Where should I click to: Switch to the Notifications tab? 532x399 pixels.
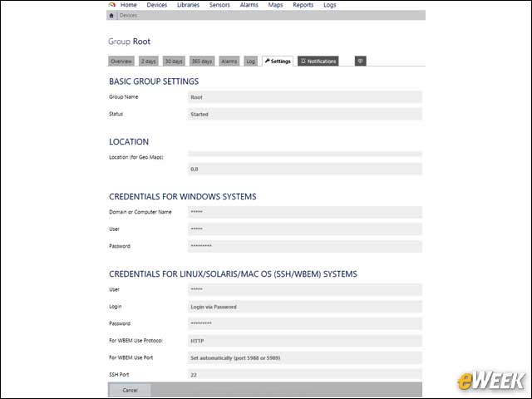click(318, 61)
